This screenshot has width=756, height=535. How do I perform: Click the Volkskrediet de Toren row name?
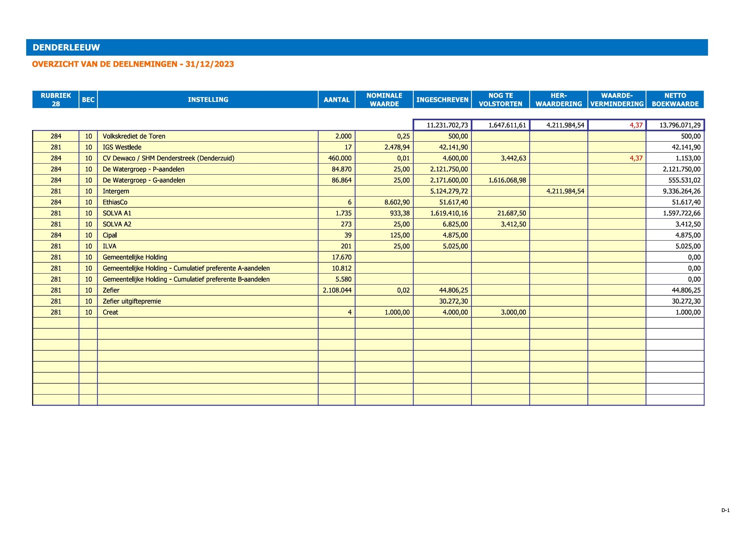click(x=208, y=136)
